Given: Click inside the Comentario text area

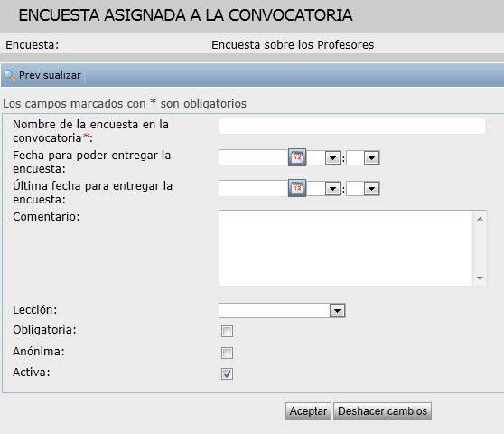Looking at the screenshot, I should tap(346, 248).
